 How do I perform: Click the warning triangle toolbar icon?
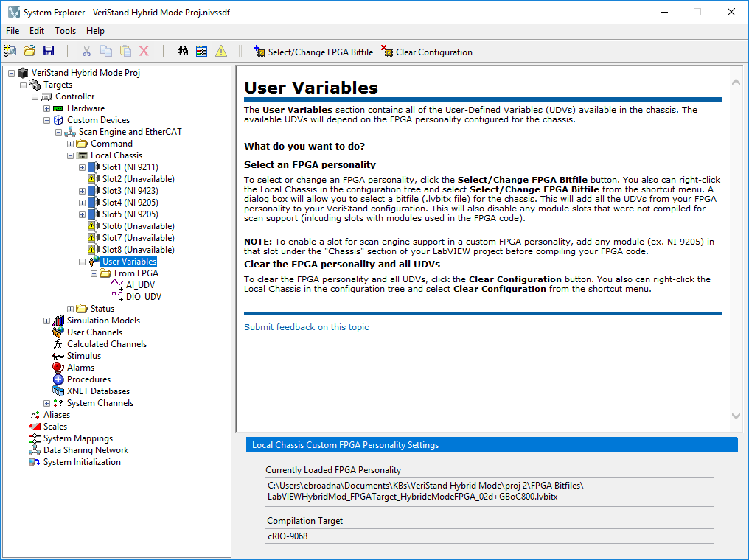click(x=220, y=52)
